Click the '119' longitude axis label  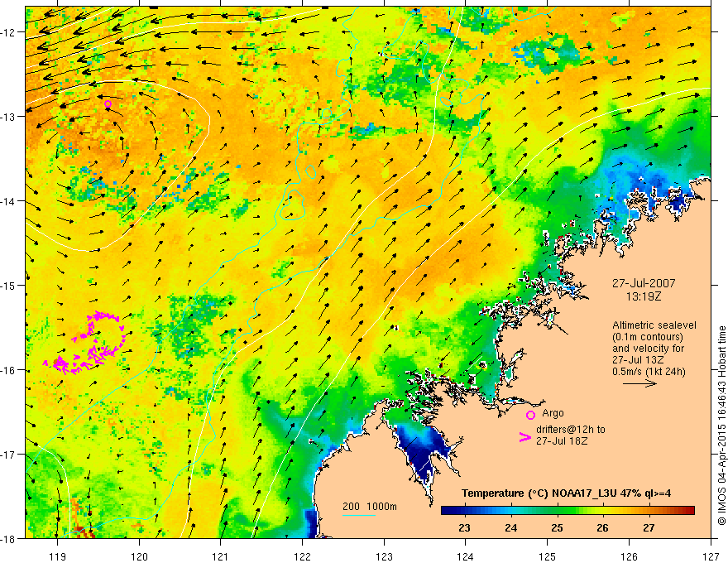(x=58, y=556)
